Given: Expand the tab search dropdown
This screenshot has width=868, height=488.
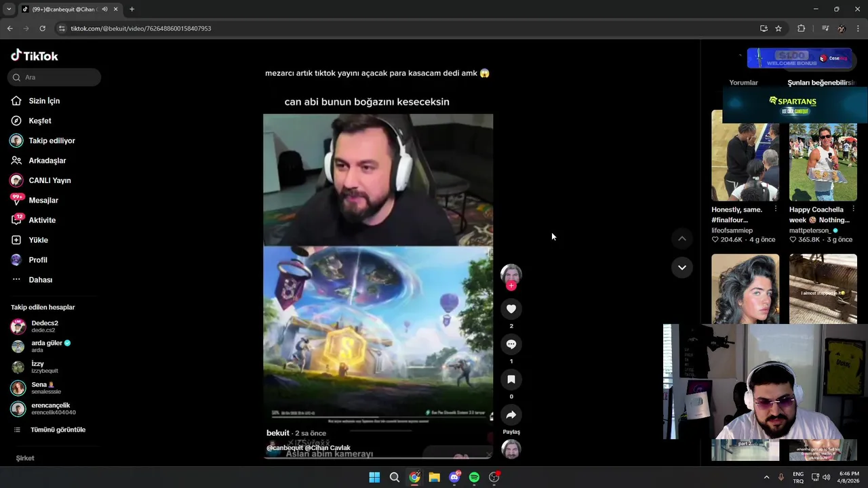Looking at the screenshot, I should tap(9, 9).
